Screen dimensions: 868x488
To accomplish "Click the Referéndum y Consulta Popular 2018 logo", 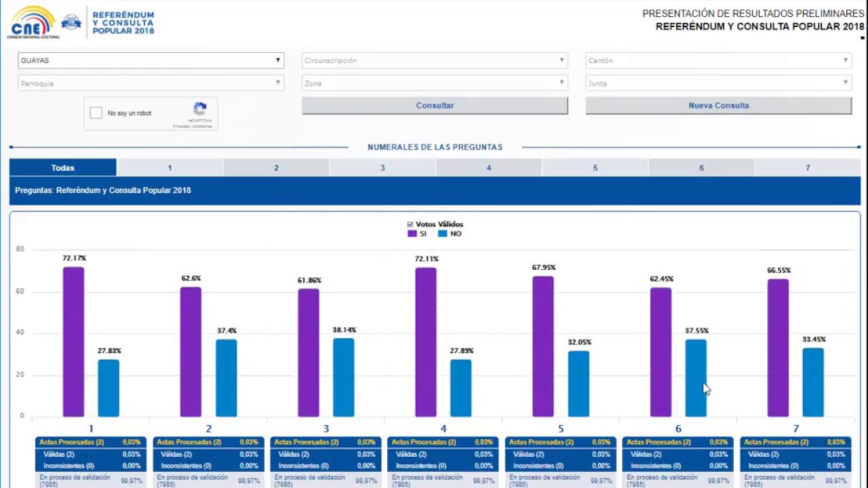I will (x=123, y=22).
